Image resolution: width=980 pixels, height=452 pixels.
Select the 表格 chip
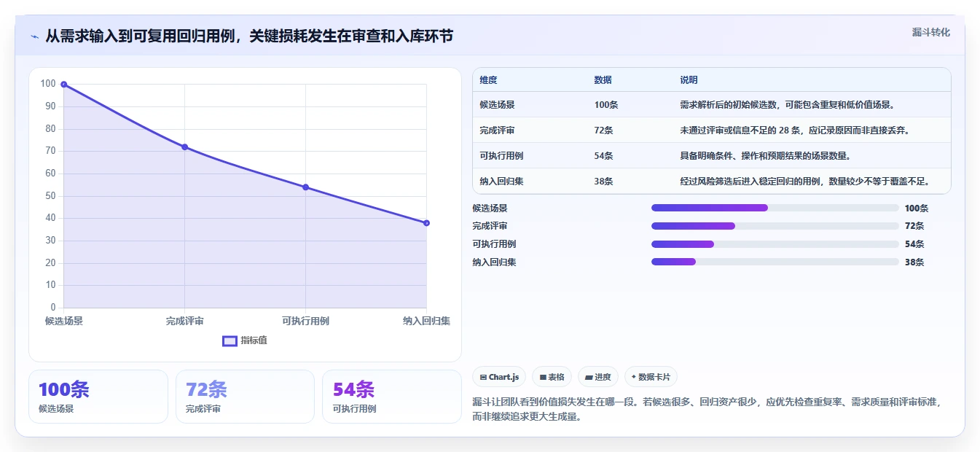click(x=552, y=377)
